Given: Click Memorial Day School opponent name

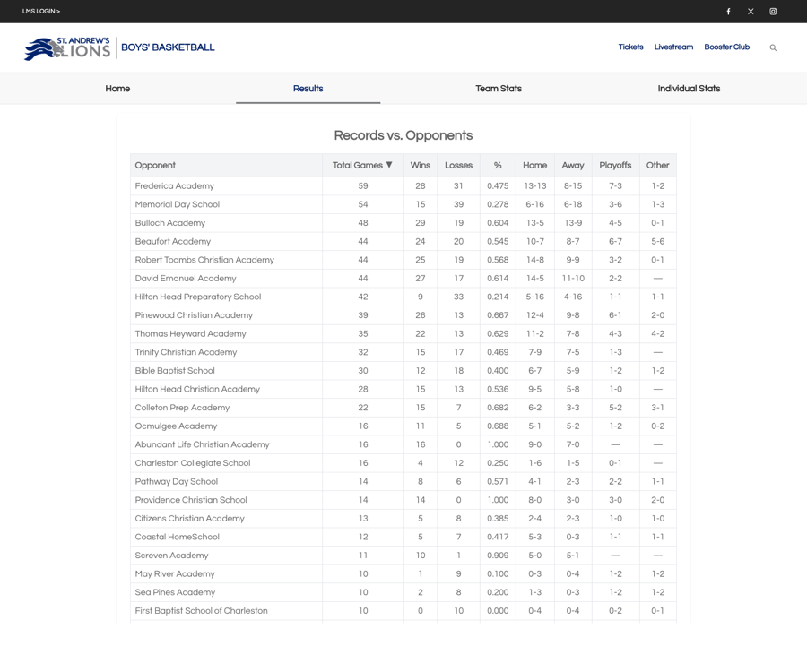Looking at the screenshot, I should pos(177,204).
